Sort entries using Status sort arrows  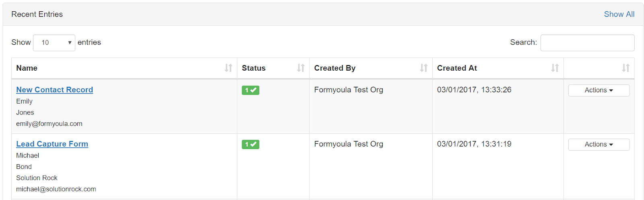[x=301, y=68]
